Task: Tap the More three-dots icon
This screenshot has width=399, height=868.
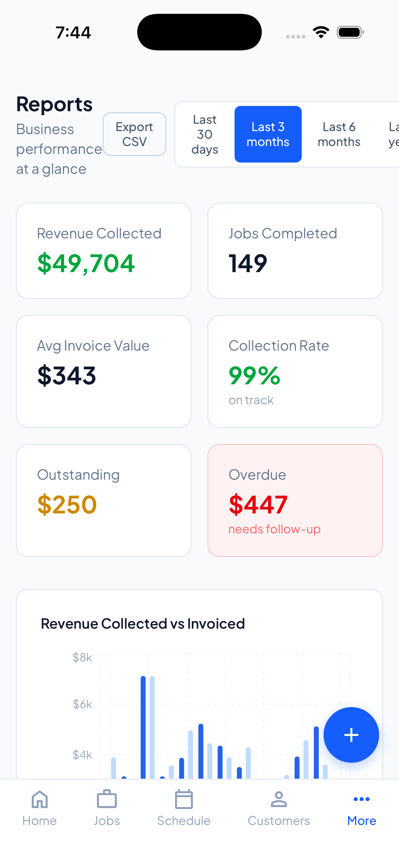Action: (361, 799)
